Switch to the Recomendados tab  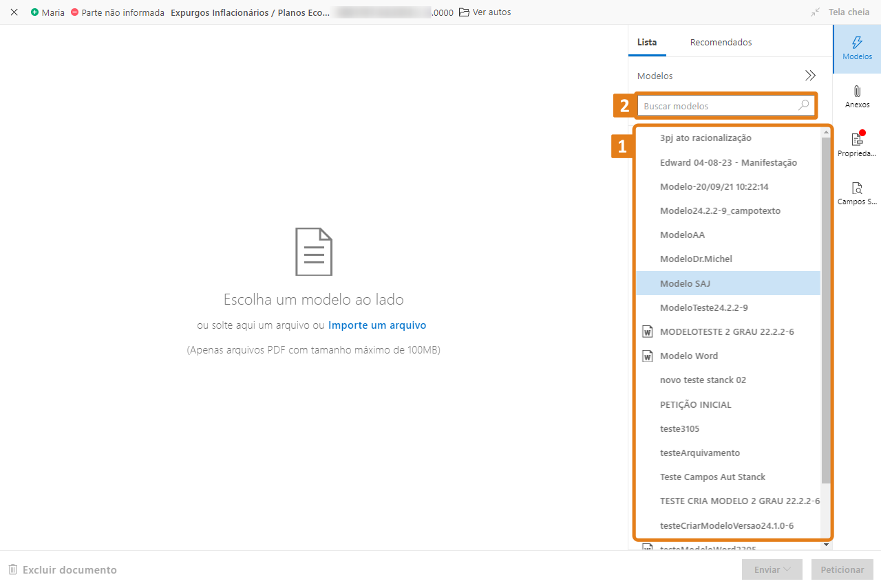721,42
